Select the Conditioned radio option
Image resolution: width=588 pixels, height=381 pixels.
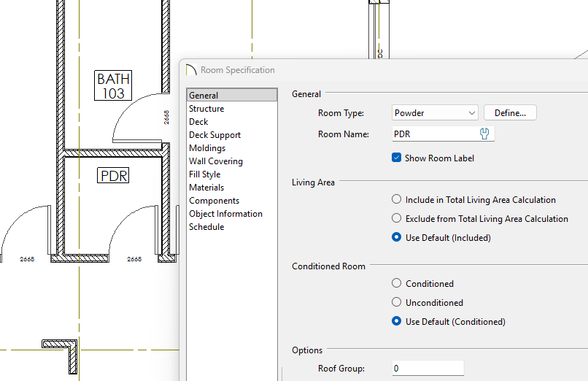[x=397, y=283]
